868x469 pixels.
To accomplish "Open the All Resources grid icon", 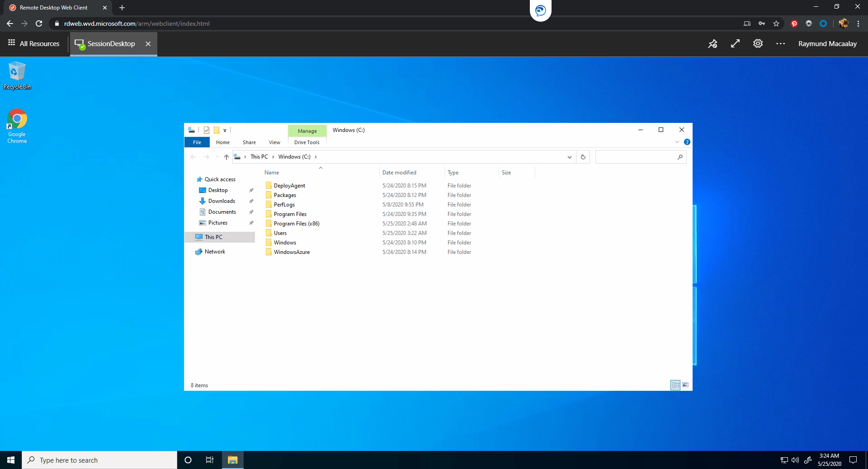I will [x=10, y=43].
